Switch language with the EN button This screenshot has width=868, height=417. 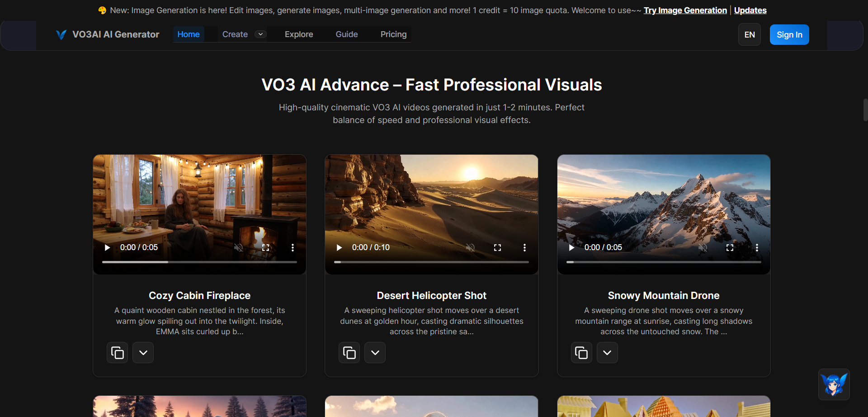[x=750, y=35]
